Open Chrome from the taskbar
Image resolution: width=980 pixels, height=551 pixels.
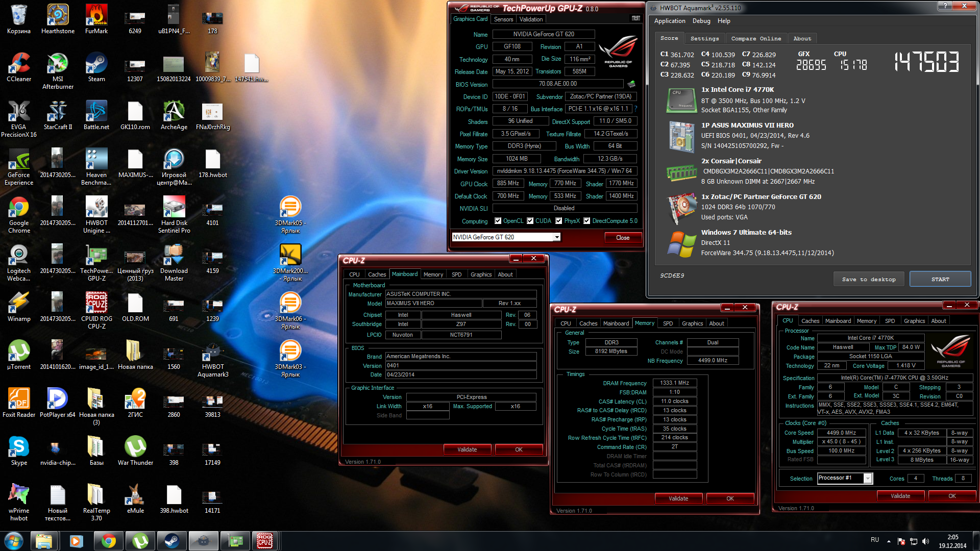(108, 541)
